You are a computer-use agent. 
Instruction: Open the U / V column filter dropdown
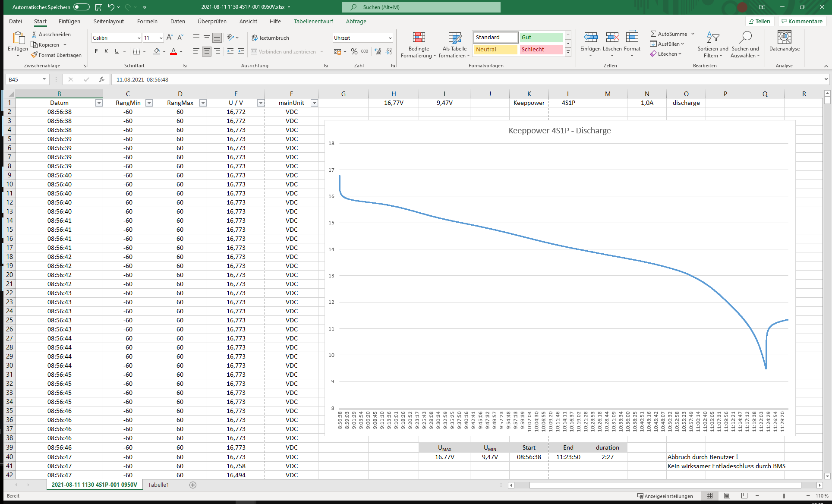pyautogui.click(x=261, y=103)
